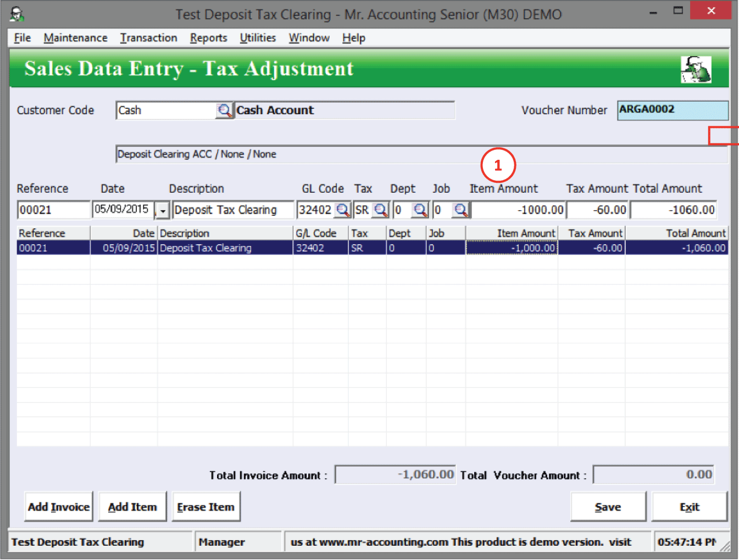Open the Reports menu
Screen dimensions: 739x560
pyautogui.click(x=208, y=38)
